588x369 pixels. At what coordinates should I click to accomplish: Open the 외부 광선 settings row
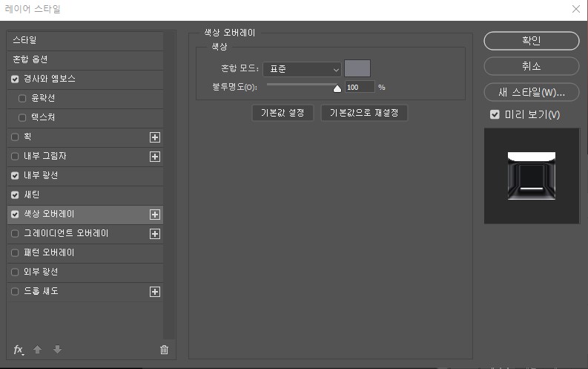point(85,272)
